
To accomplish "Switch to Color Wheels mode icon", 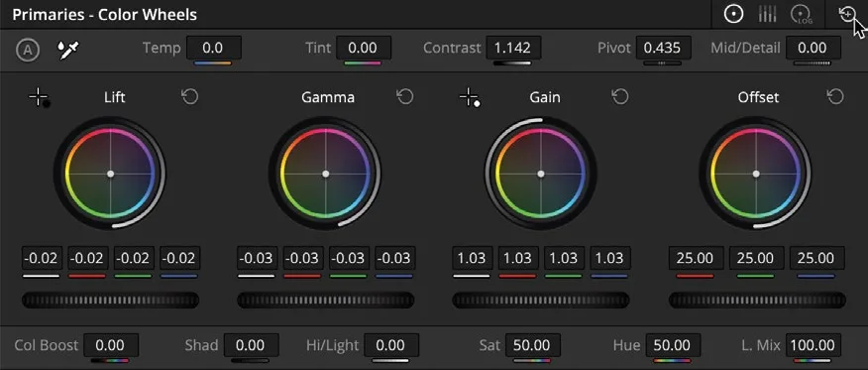I will (734, 15).
